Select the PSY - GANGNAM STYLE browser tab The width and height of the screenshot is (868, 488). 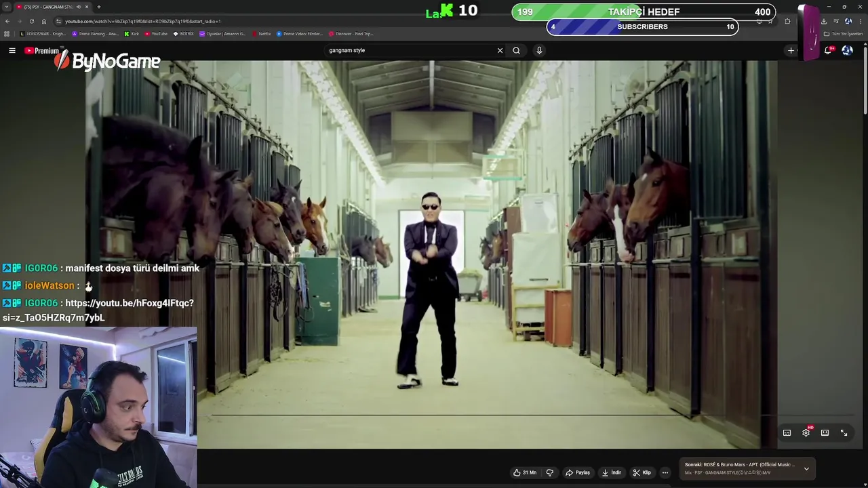point(53,7)
